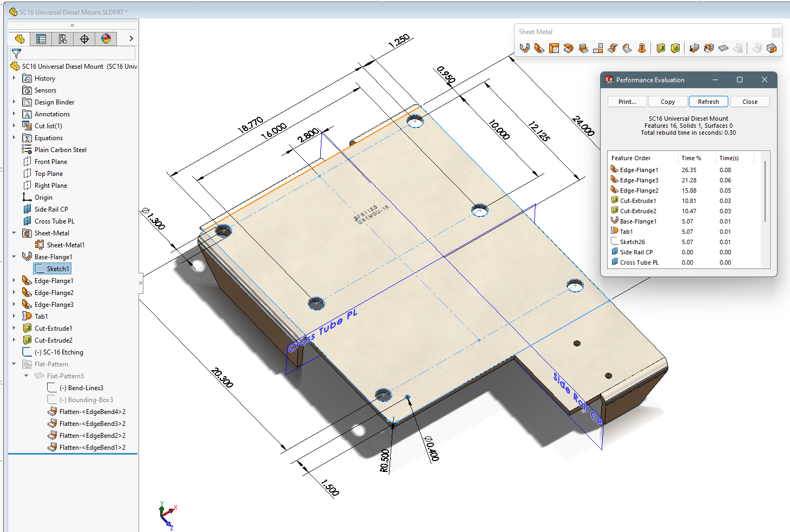Select the Extruded Cut tool
Screen dimensions: 790x532
[661, 48]
